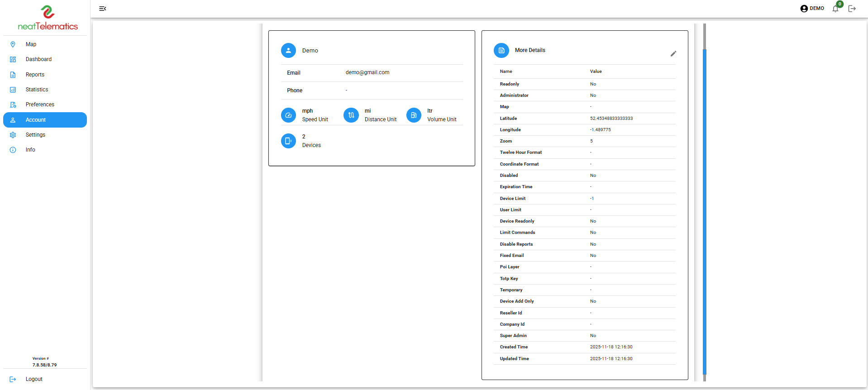Viewport: 868px width, 390px height.
Task: Open Reports from the sidebar
Action: [x=35, y=75]
